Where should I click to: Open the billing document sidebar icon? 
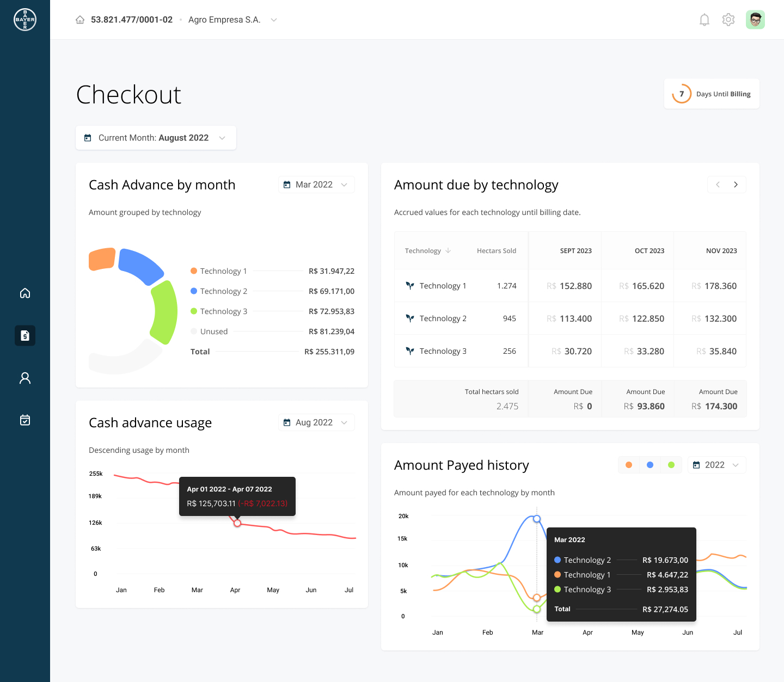25,335
